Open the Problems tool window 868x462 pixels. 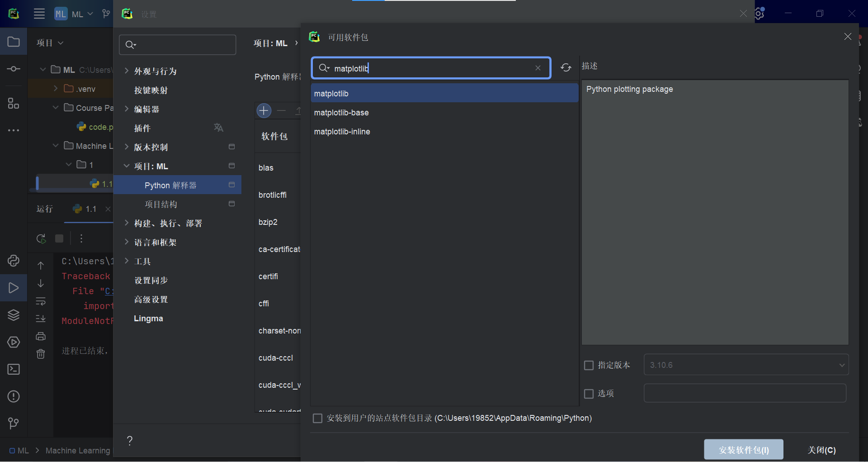(14, 396)
